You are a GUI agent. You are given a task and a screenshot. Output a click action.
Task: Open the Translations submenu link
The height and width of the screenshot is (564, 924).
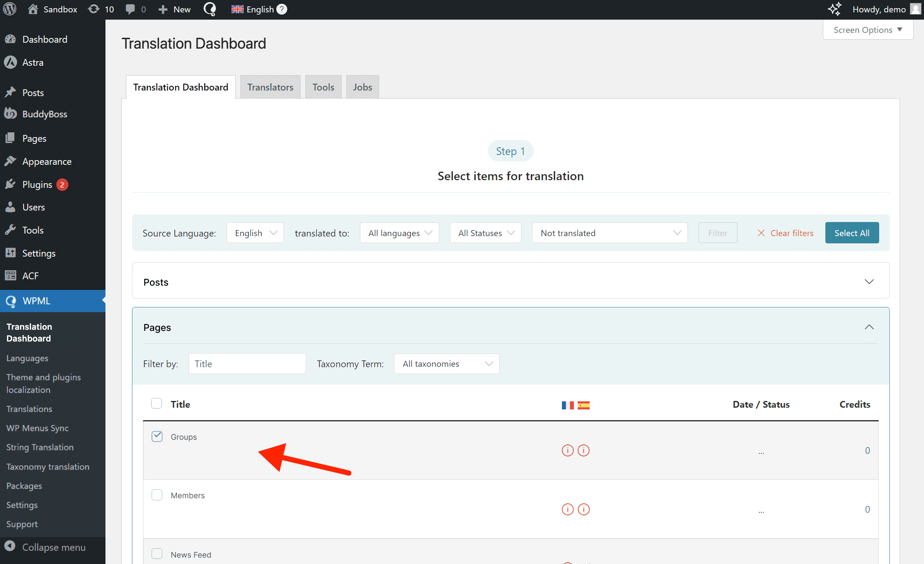(x=29, y=409)
